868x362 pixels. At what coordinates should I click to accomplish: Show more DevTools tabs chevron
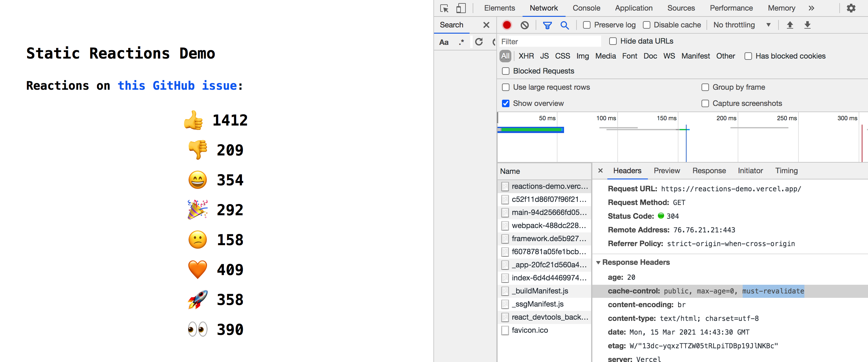tap(811, 8)
